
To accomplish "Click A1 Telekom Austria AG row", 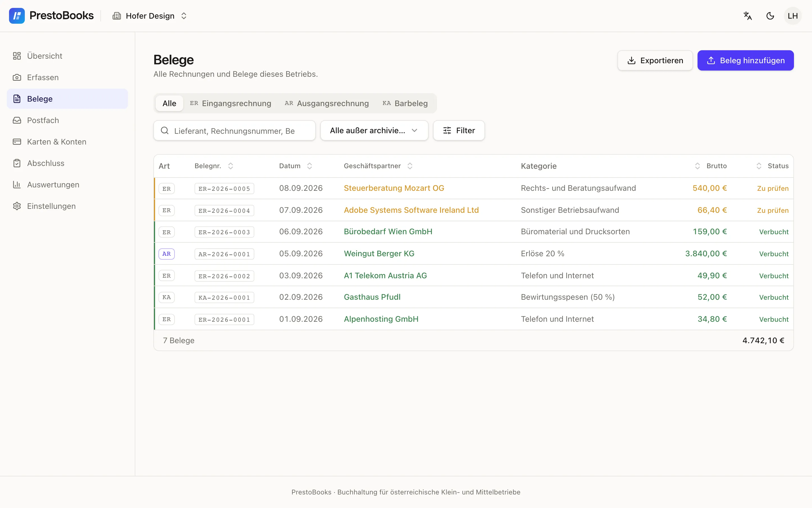I will (473, 275).
